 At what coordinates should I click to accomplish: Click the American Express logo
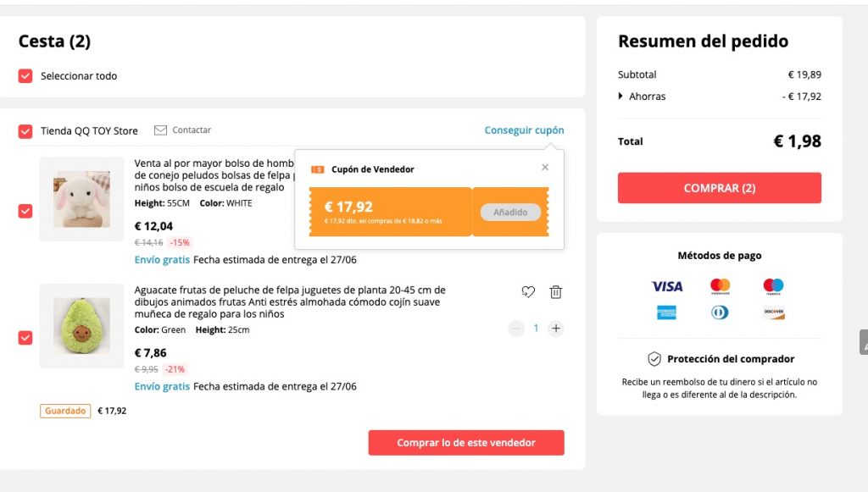[x=667, y=312]
